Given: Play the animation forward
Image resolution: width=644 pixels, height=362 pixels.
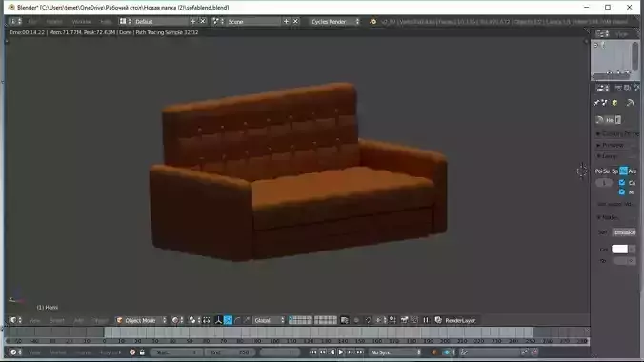Looking at the screenshot, I should tap(341, 352).
